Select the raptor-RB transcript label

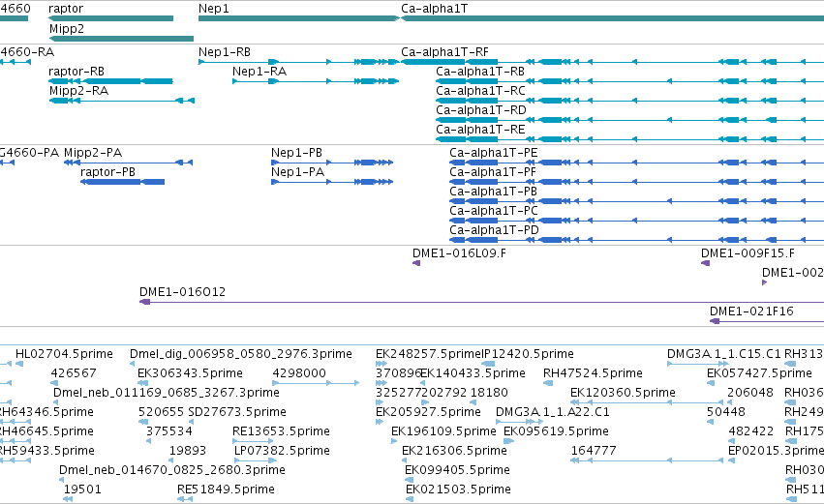click(x=76, y=72)
